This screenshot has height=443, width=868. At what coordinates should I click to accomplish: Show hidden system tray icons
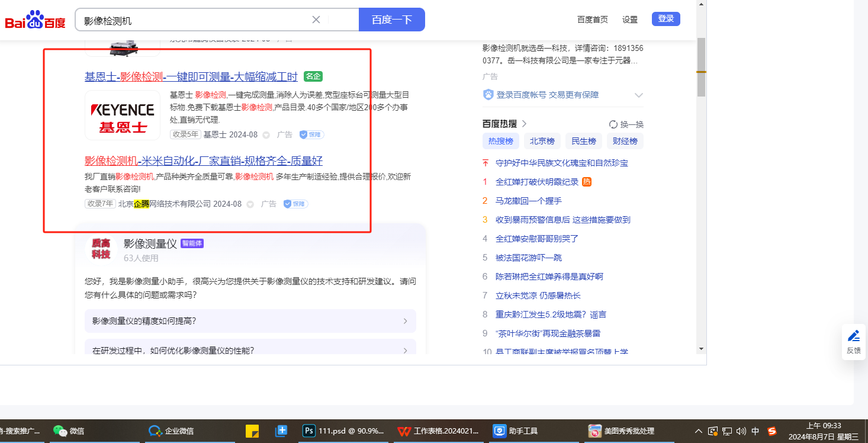coord(699,431)
